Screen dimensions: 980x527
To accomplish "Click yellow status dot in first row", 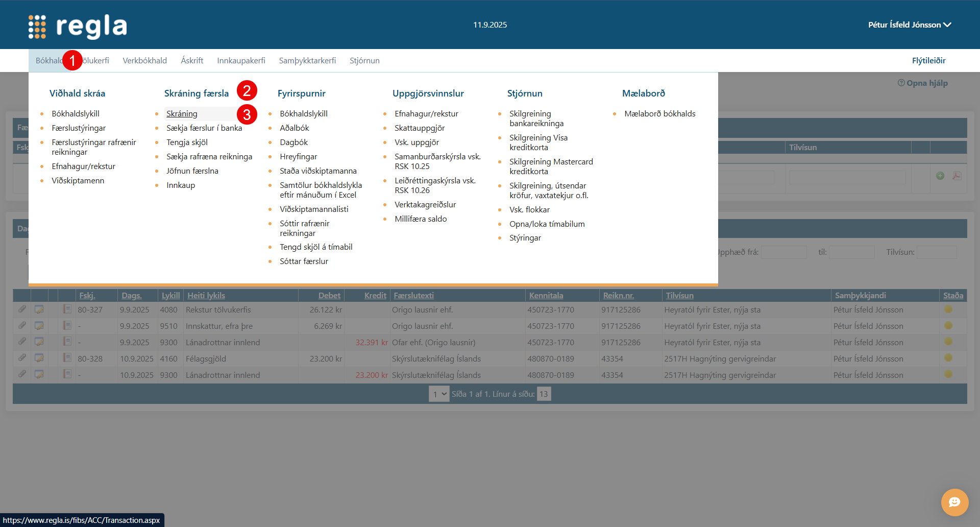I will [x=948, y=309].
